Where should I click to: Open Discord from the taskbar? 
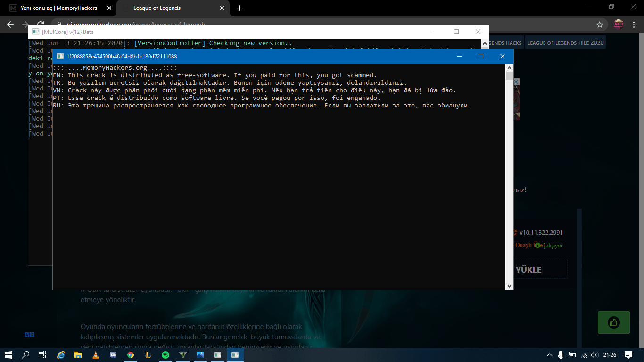point(113,355)
